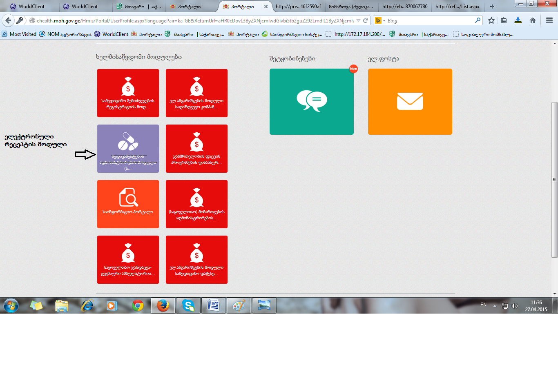Open the orange e-mail envelope tile
The image size is (558, 392).
pos(410,102)
